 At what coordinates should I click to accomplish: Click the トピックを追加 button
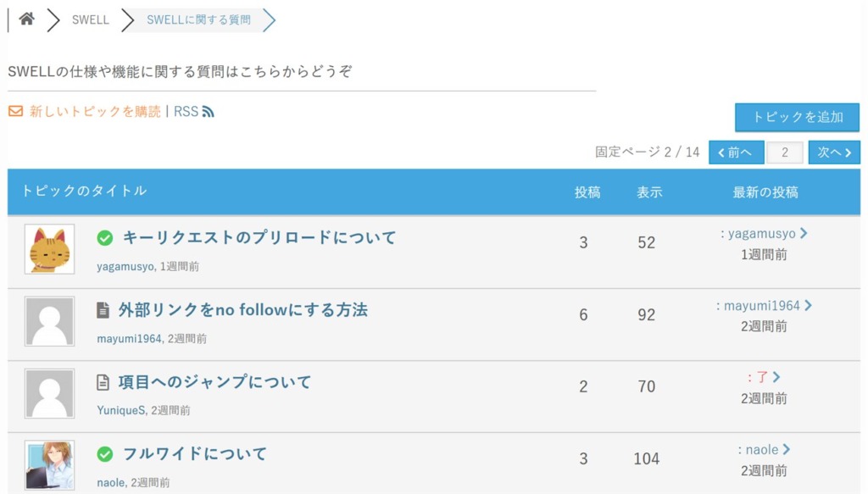tap(797, 117)
